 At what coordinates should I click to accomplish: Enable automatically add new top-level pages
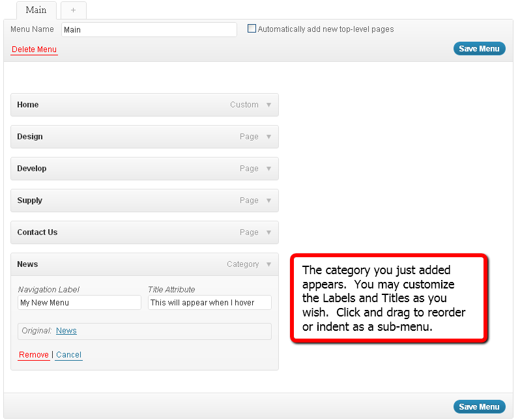[x=252, y=29]
